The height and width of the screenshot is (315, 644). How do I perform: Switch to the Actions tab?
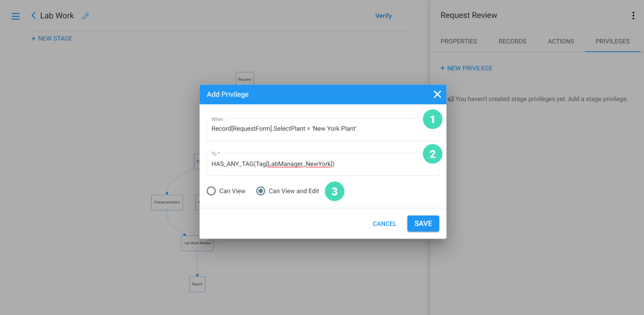coord(561,41)
